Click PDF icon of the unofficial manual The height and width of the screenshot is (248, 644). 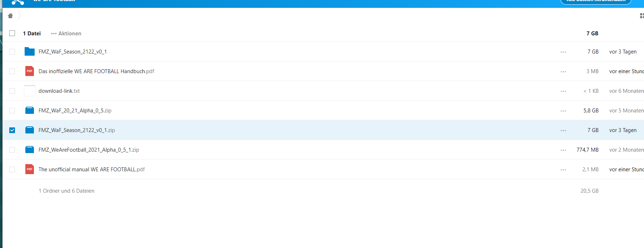(30, 169)
